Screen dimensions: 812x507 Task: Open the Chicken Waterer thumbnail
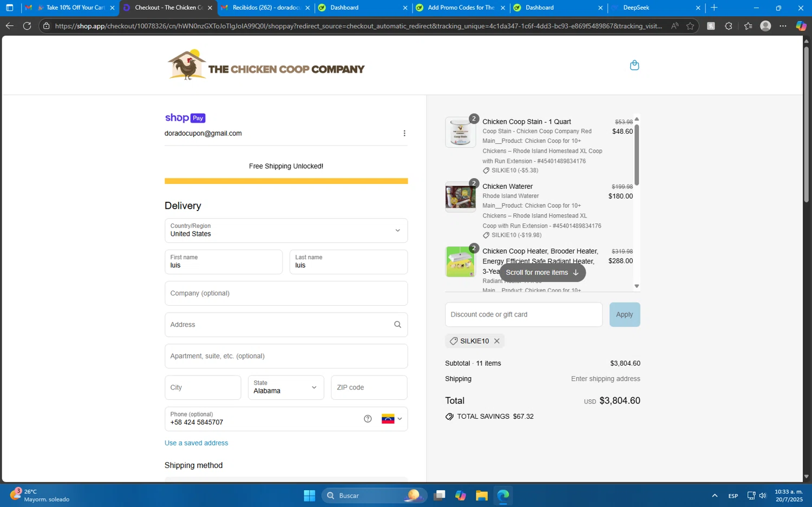coord(461,197)
